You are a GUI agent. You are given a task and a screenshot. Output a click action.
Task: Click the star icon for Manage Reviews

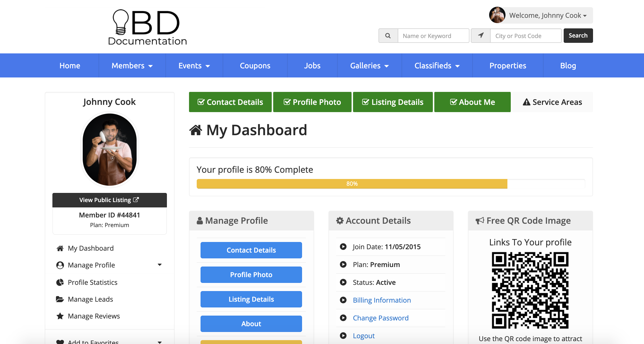(x=60, y=316)
